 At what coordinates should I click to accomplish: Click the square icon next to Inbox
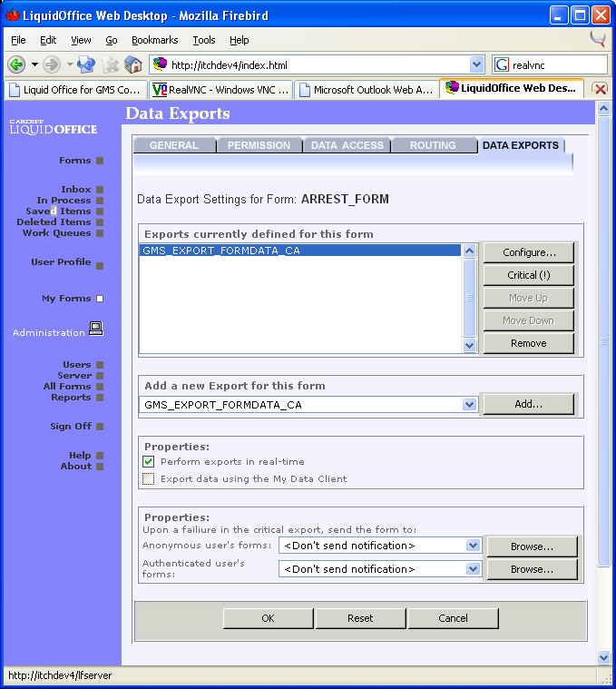[x=100, y=190]
